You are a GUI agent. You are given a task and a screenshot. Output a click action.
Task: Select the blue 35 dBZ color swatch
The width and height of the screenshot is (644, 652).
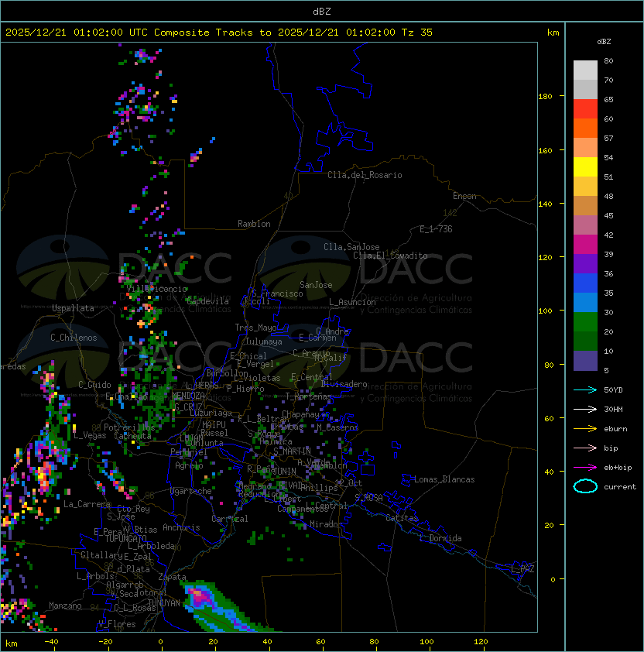(x=585, y=283)
